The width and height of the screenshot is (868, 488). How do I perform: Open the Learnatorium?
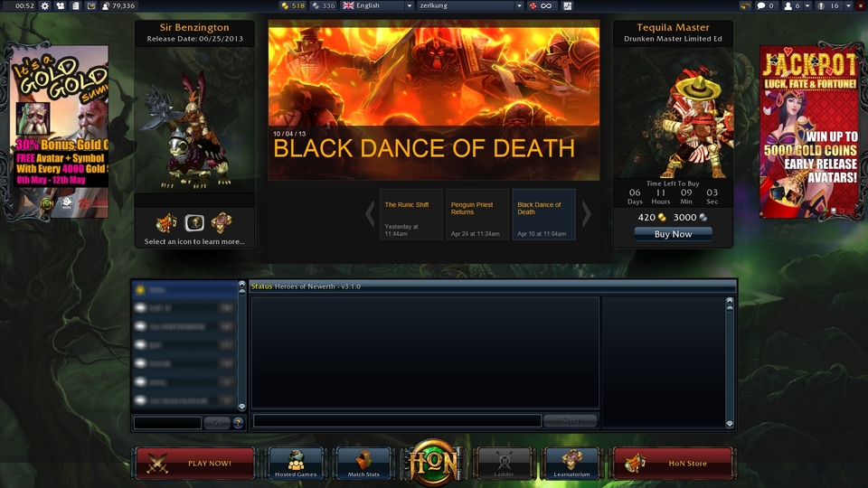coord(571,463)
